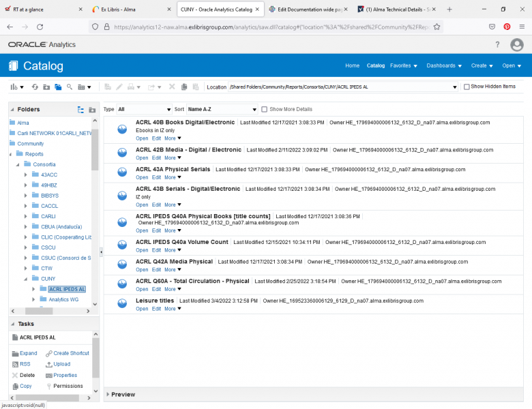
Task: Open a new browser tab
Action: pyautogui.click(x=449, y=10)
